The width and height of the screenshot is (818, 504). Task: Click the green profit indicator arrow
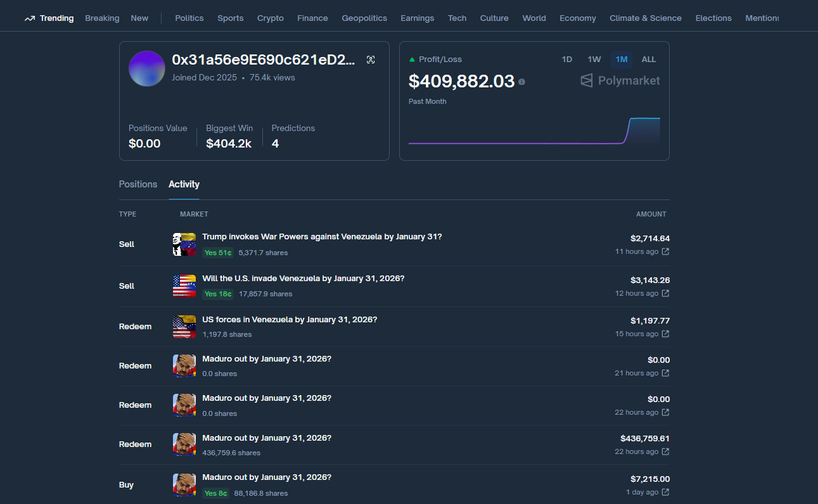coord(414,59)
